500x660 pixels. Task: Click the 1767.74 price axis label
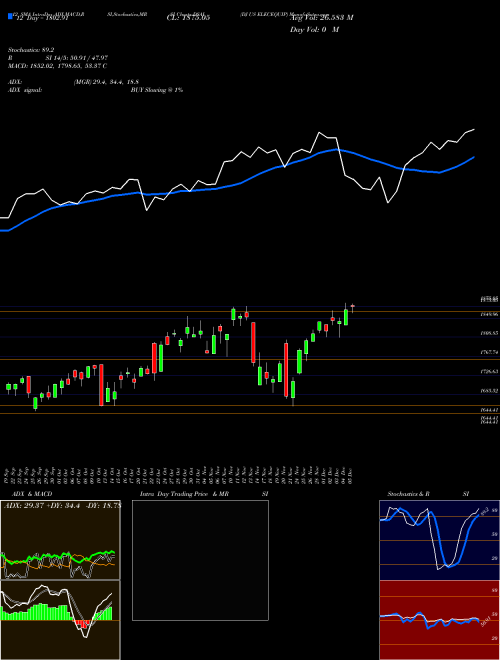coord(489,352)
